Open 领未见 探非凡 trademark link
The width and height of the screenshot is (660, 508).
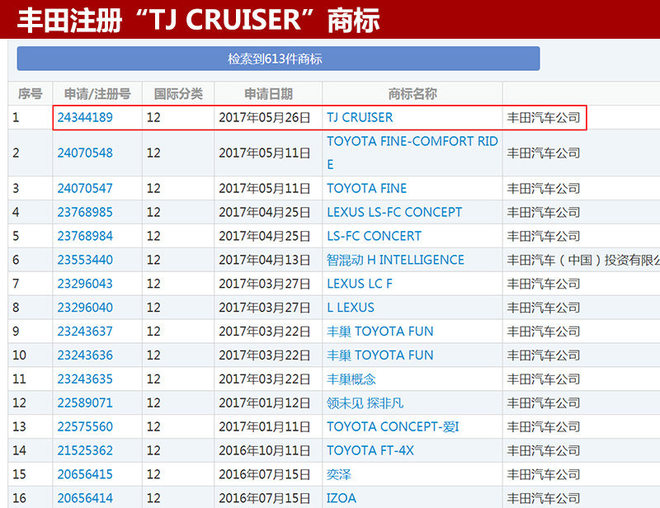[x=365, y=403]
